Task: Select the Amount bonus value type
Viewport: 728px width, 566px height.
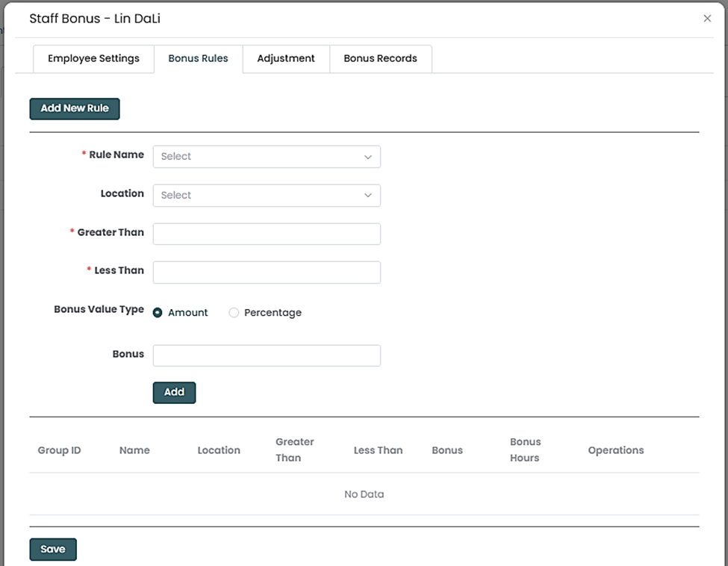Action: (x=158, y=313)
